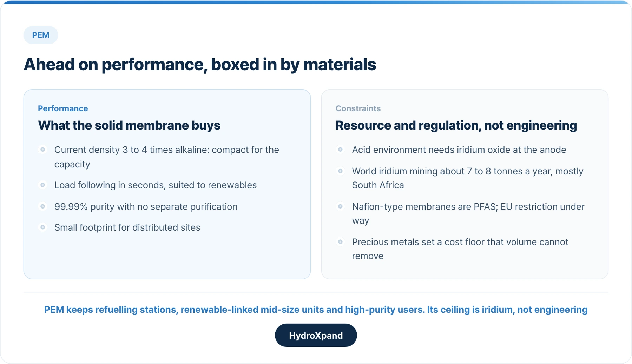
Task: Select the PEM tag pill
Action: 41,35
